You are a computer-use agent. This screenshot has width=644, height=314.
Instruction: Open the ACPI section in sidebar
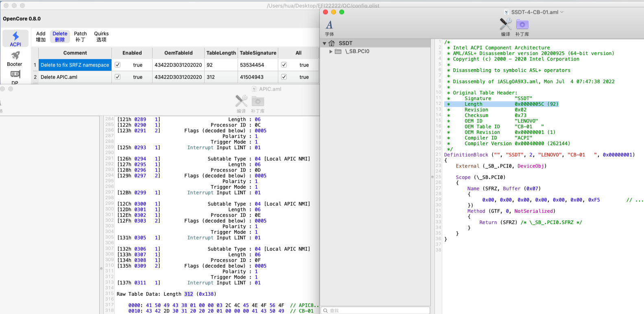click(15, 39)
